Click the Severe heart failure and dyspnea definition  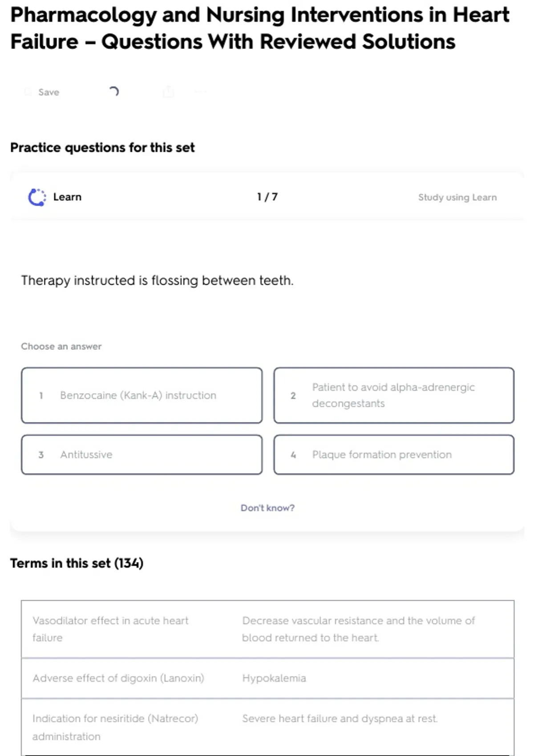tap(340, 719)
